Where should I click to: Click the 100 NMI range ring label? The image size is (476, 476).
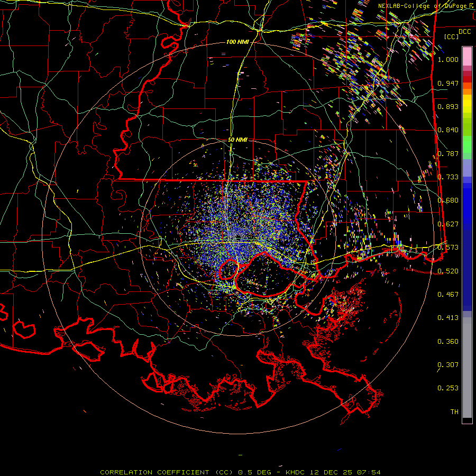(237, 42)
